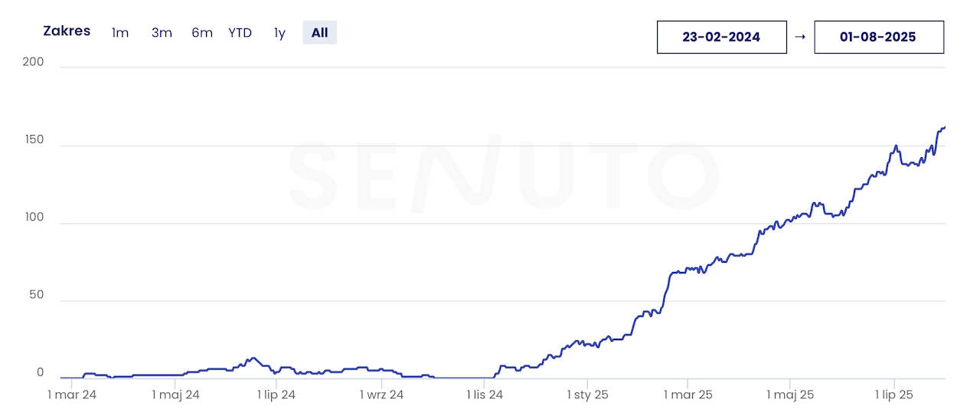Viewport: 980px width, 416px height.
Task: Click the 200 value on the y-axis
Action: pos(34,63)
